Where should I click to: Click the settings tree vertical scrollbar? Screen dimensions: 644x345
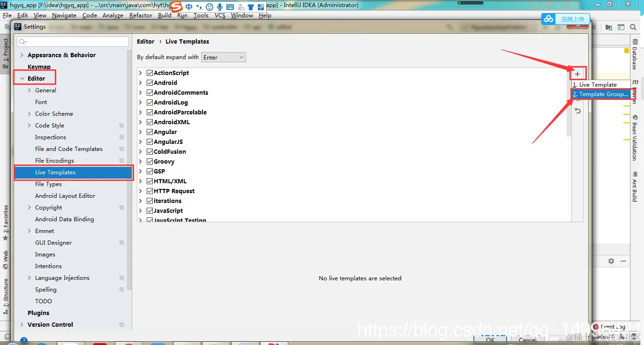129,169
